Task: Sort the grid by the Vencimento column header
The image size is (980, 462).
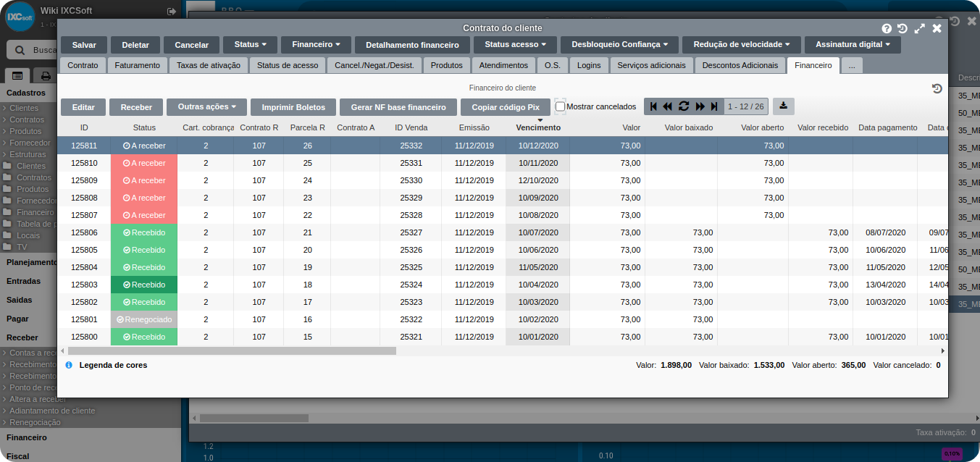Action: point(538,127)
